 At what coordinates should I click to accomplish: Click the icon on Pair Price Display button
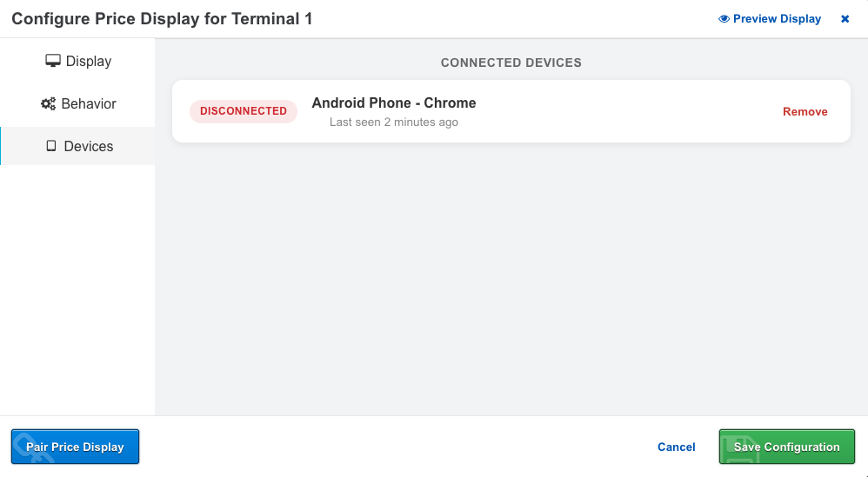pos(33,445)
